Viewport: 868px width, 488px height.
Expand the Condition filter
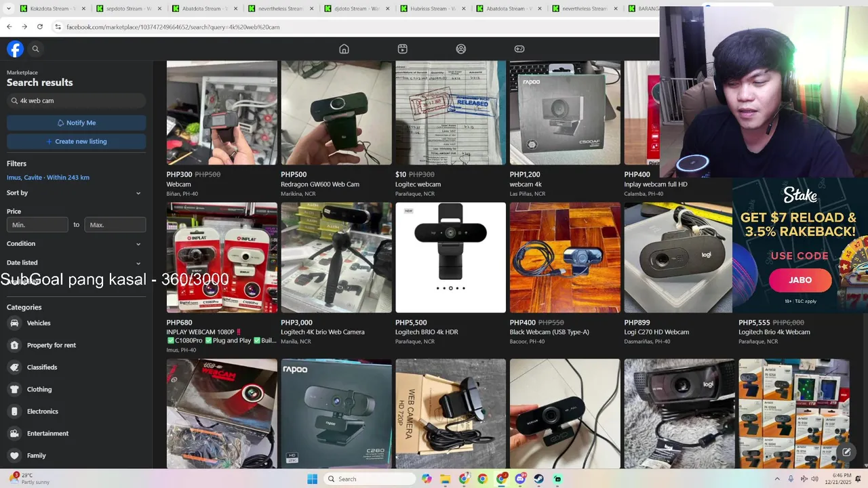76,244
